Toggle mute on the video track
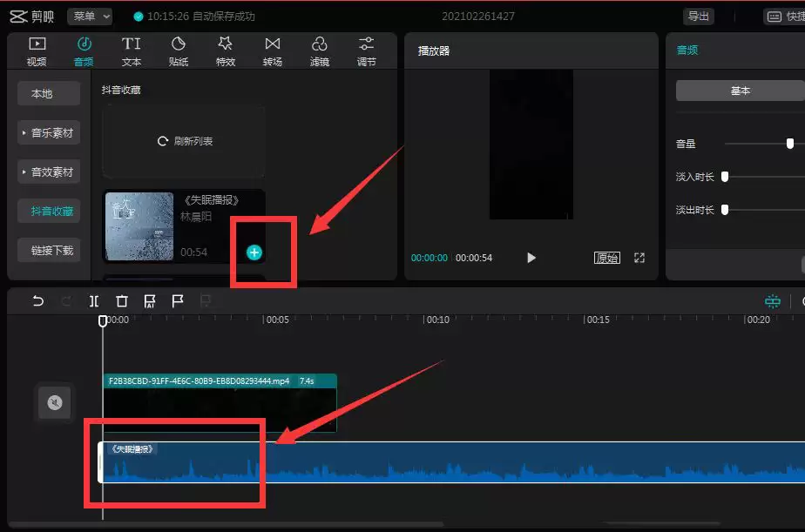 pos(54,402)
